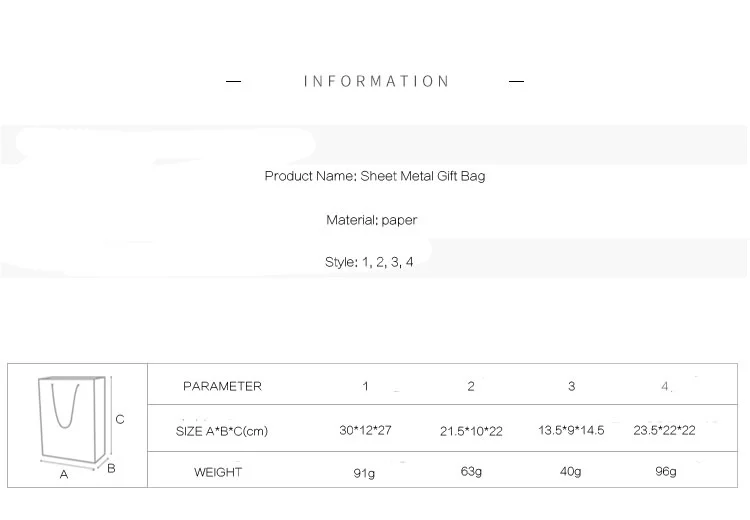The width and height of the screenshot is (750, 520).
Task: Click the gift bag diagram illustration
Action: pos(73,422)
